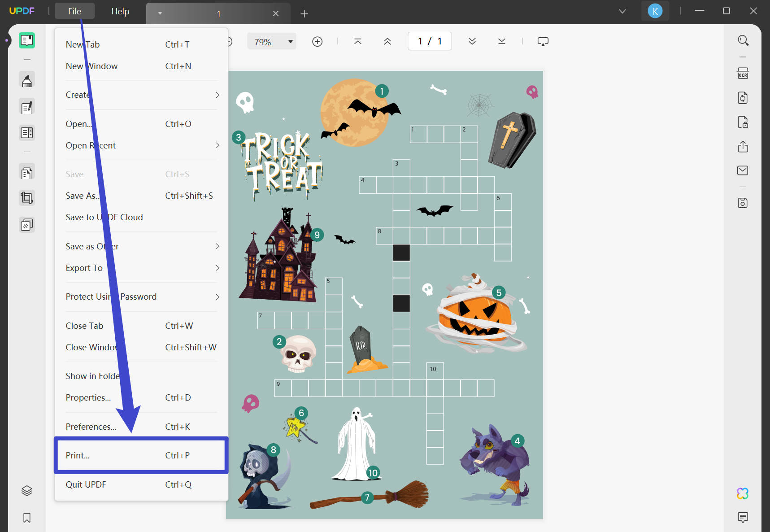Add a new tab with plus button
770x532 pixels.
[304, 14]
